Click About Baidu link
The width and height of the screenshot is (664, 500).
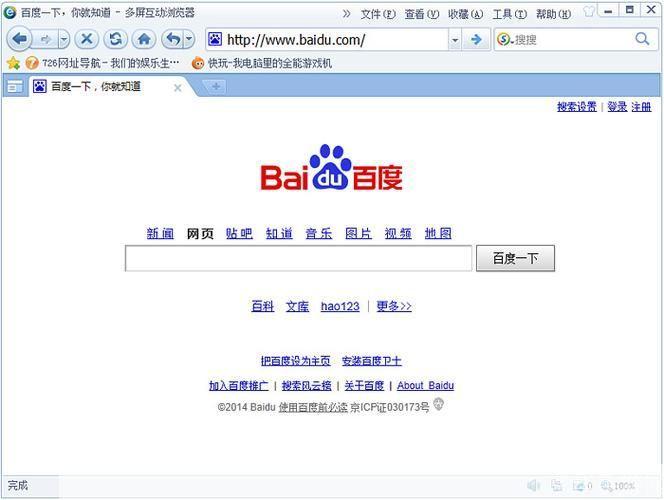tap(425, 385)
